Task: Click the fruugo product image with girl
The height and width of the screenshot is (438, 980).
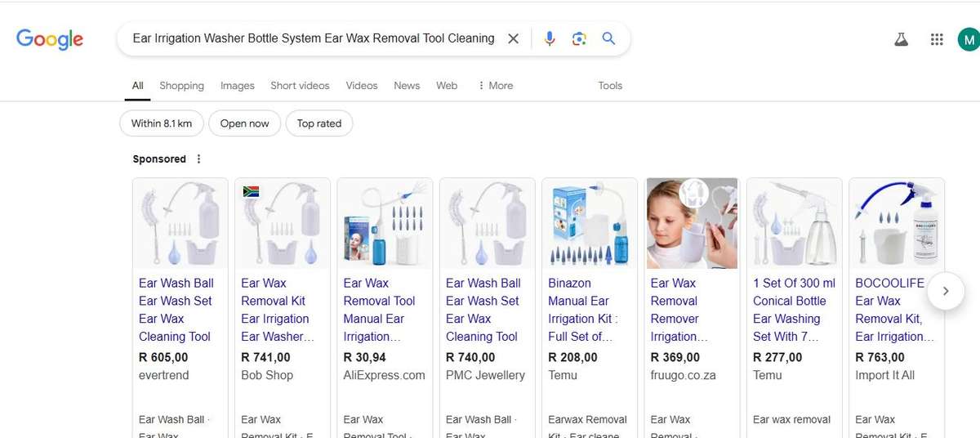Action: (x=692, y=224)
